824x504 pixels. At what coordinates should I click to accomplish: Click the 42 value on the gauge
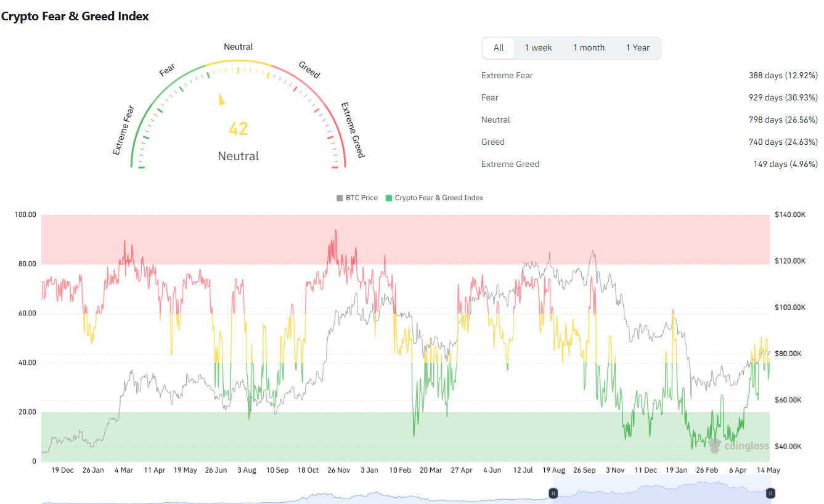point(238,129)
